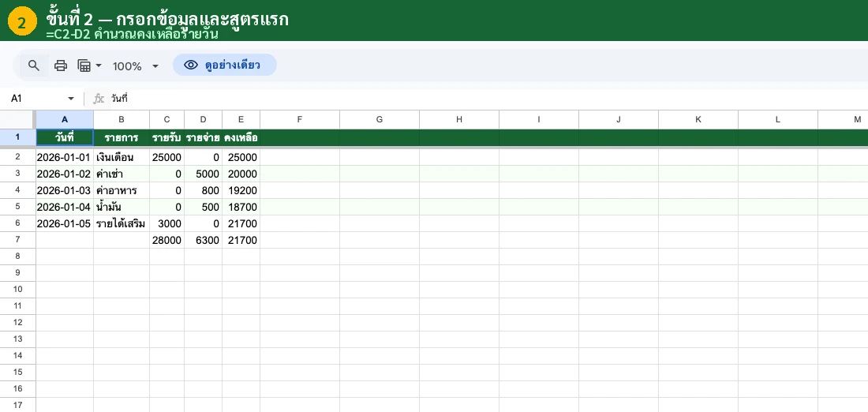
Task: Select row 15 header
Action: 17,372
